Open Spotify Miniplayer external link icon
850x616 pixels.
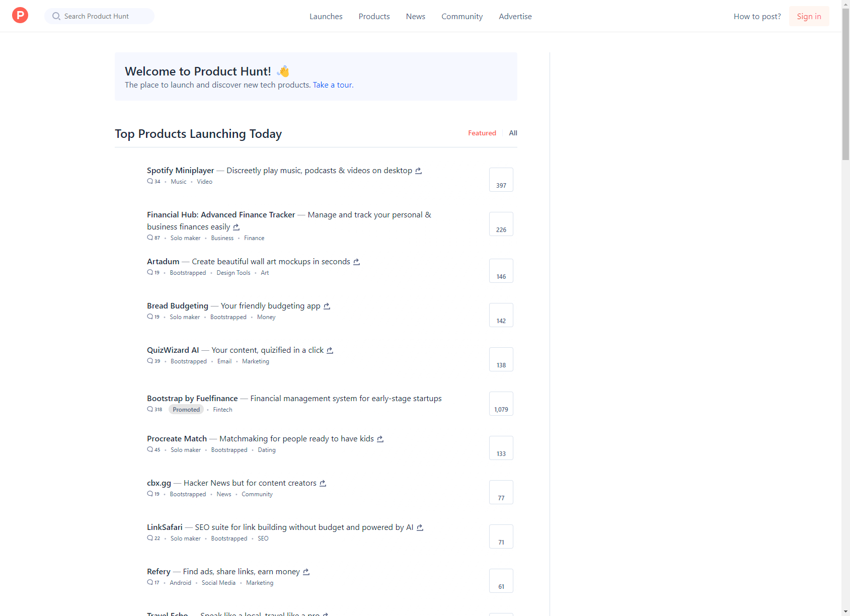point(418,171)
